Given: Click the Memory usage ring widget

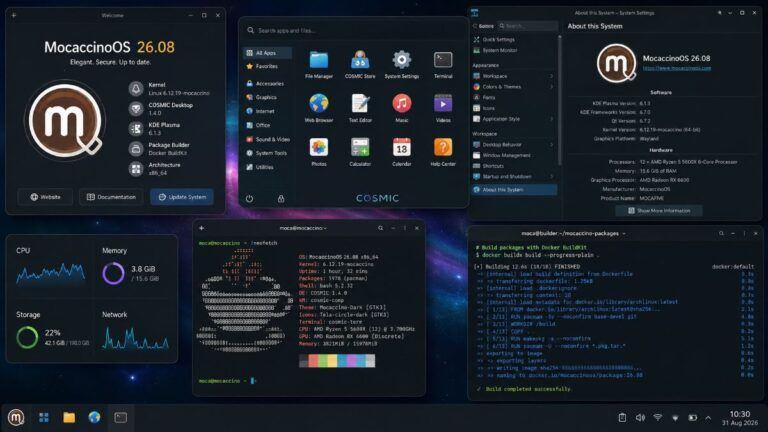Looking at the screenshot, I should coord(113,273).
